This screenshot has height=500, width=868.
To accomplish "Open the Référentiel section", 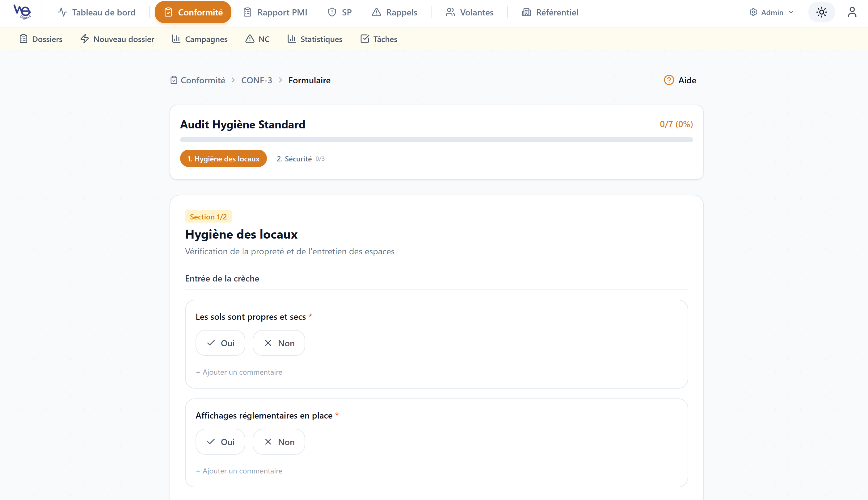I will coord(550,12).
